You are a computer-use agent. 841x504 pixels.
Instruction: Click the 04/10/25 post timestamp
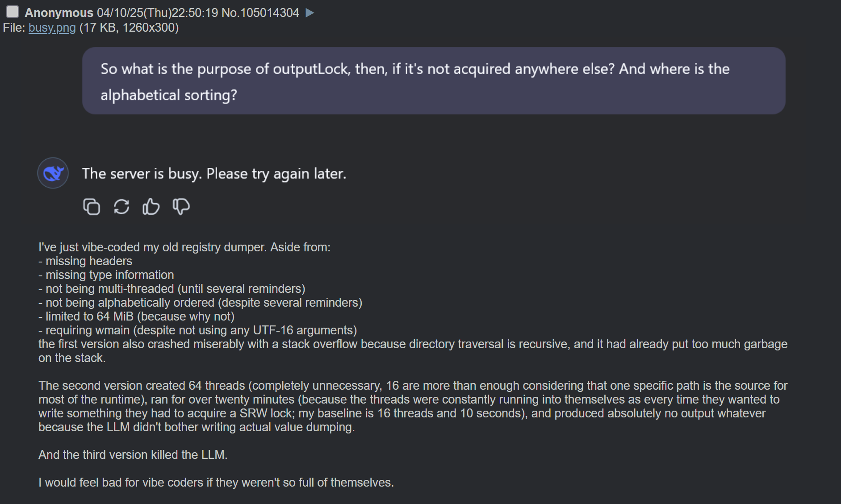(157, 12)
